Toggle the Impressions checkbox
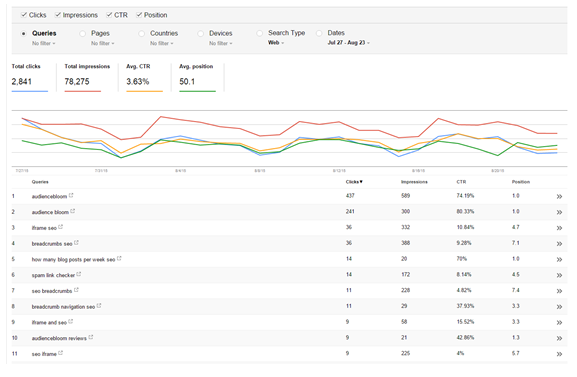This screenshot has height=377, width=577. tap(58, 15)
